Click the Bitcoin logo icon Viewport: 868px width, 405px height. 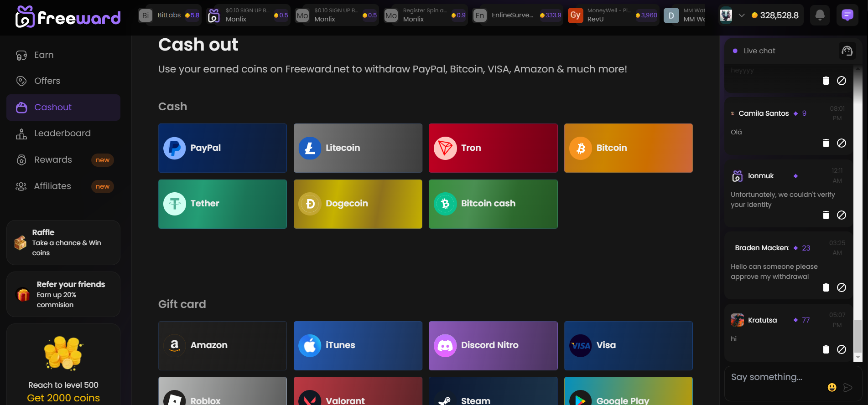[x=581, y=148]
